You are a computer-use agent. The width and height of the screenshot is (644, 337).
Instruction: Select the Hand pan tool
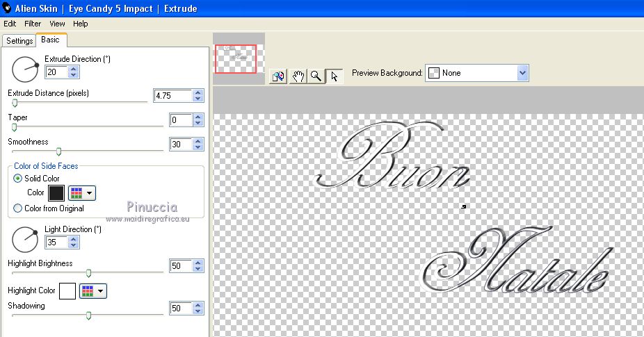tap(298, 76)
